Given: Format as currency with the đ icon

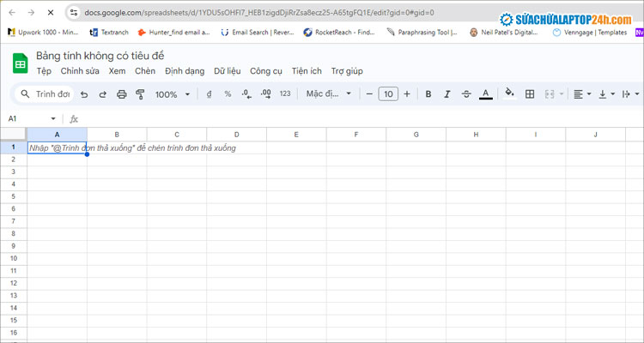Looking at the screenshot, I should coord(209,94).
